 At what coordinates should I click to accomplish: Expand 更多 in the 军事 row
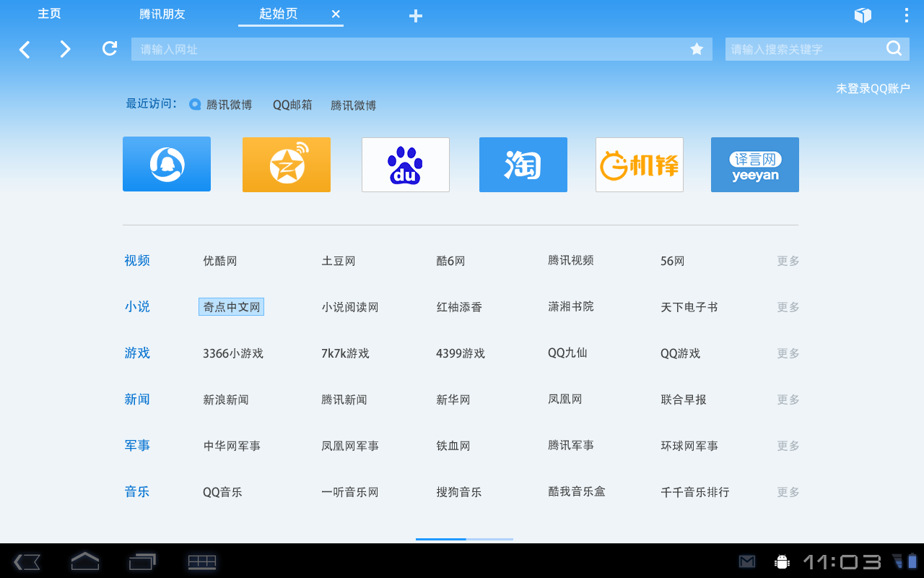click(x=788, y=446)
